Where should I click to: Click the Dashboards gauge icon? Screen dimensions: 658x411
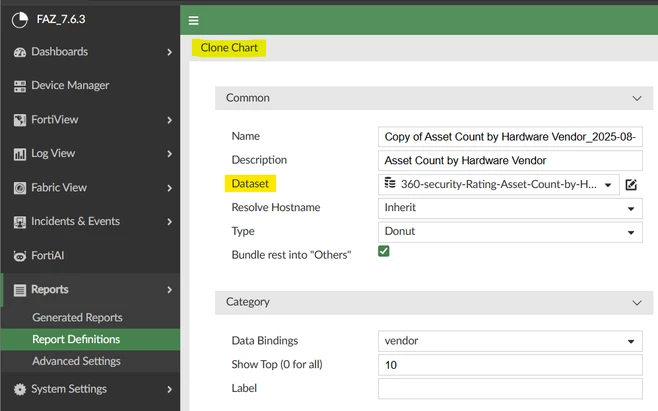tap(20, 52)
